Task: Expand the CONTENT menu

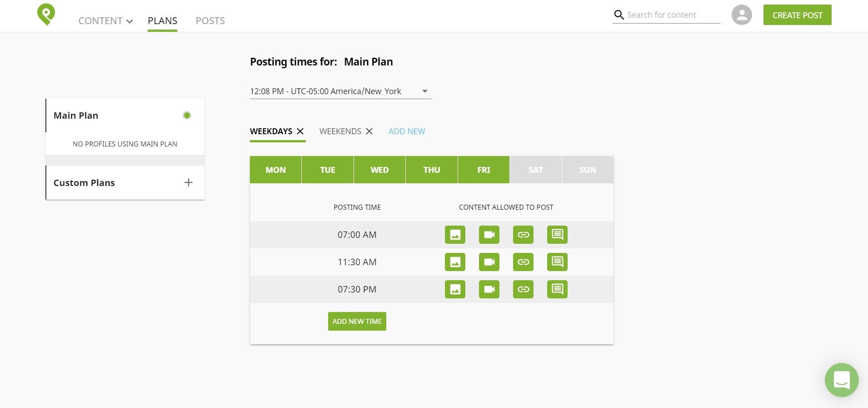Action: 105,21
